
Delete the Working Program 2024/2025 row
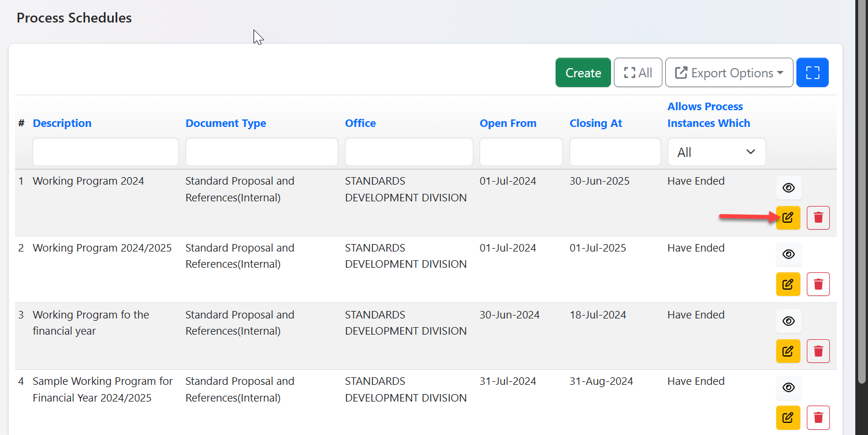[x=818, y=284]
